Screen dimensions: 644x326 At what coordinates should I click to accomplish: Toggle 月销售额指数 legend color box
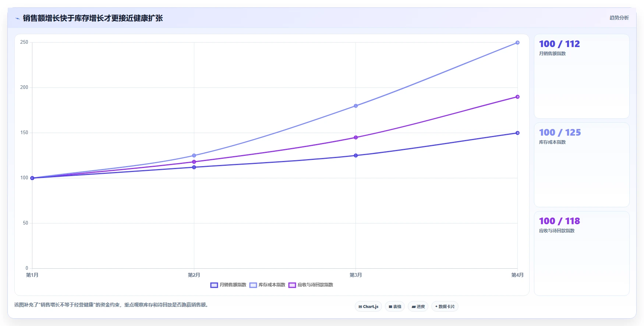(214, 285)
